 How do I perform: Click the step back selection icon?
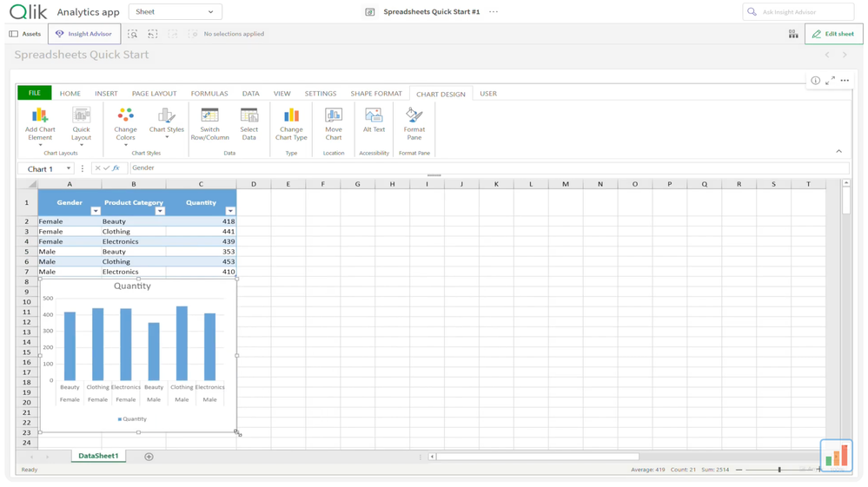pyautogui.click(x=153, y=34)
